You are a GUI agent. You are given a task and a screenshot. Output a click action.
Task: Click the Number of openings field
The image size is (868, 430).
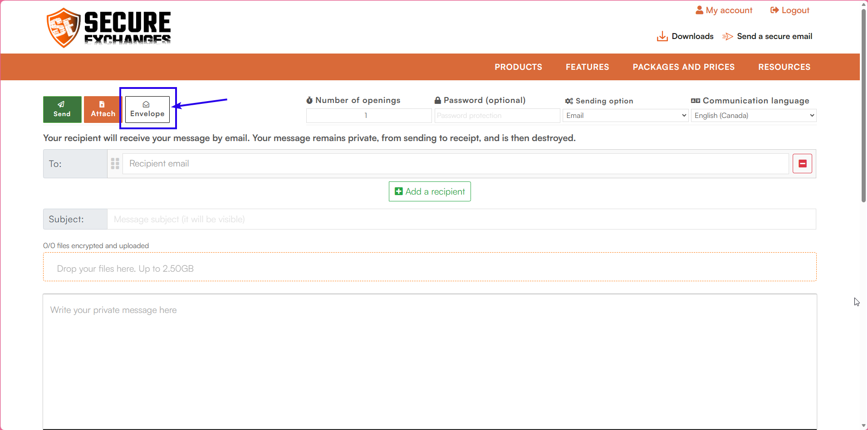(x=369, y=116)
